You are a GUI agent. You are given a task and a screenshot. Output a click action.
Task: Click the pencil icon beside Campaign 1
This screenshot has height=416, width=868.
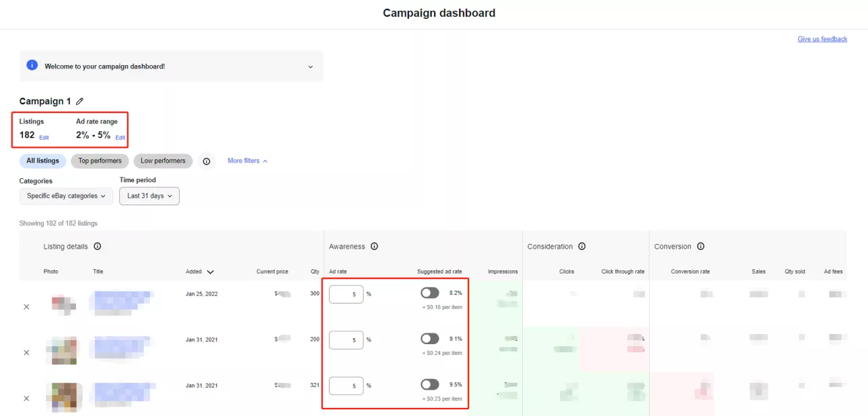tap(79, 102)
